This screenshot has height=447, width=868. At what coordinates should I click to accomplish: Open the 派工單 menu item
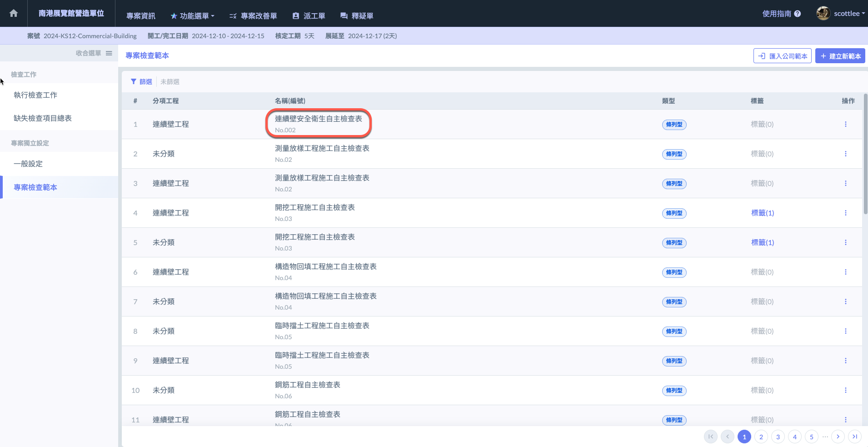(309, 16)
